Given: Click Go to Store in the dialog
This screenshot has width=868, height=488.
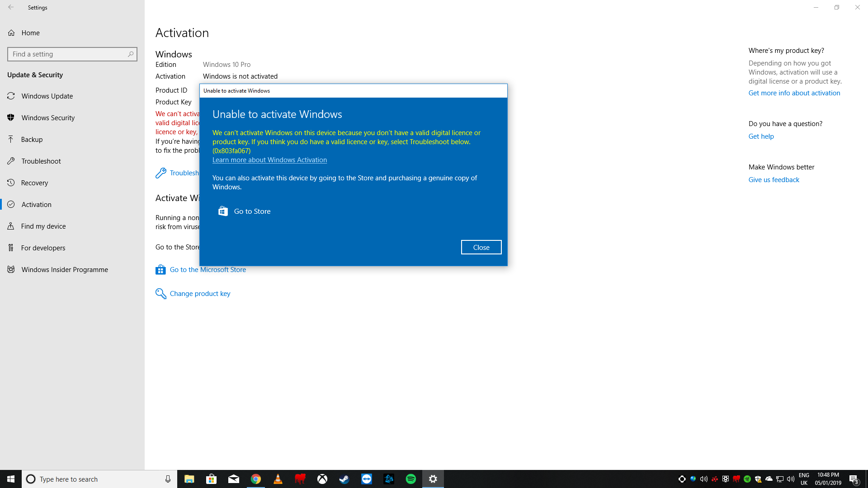Looking at the screenshot, I should (x=252, y=211).
